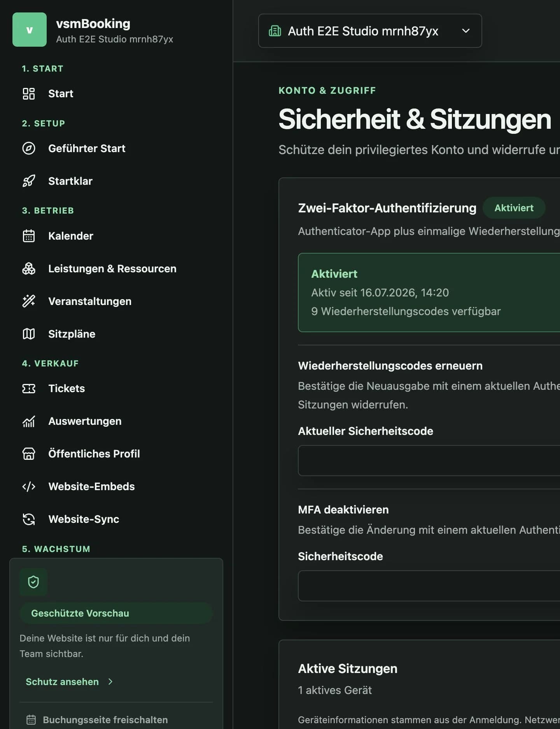Click the Aktiv seit 16.07.2026, 14:20 text
This screenshot has height=729, width=560.
pos(380,293)
